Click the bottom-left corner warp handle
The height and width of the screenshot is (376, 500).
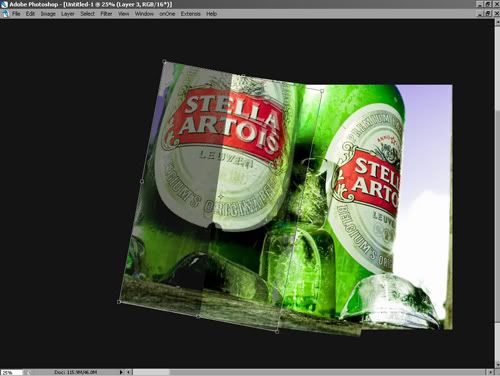[x=119, y=302]
